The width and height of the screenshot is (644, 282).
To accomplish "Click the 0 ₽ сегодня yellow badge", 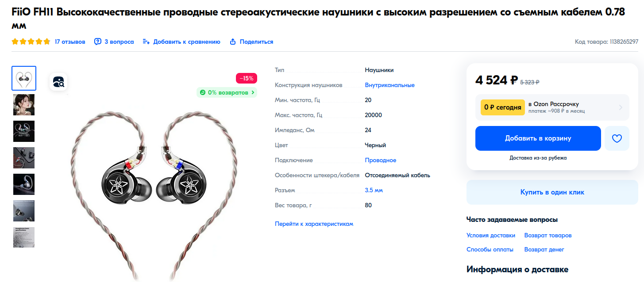I will (502, 107).
